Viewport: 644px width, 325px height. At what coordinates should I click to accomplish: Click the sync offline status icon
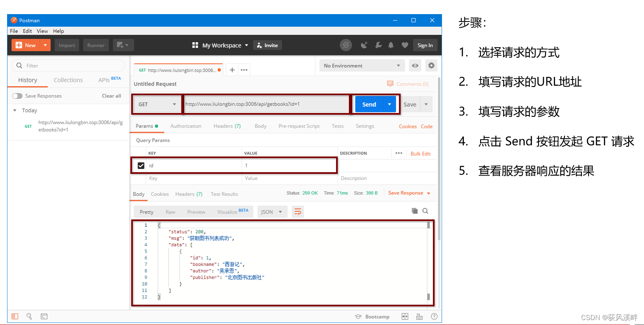click(x=346, y=45)
